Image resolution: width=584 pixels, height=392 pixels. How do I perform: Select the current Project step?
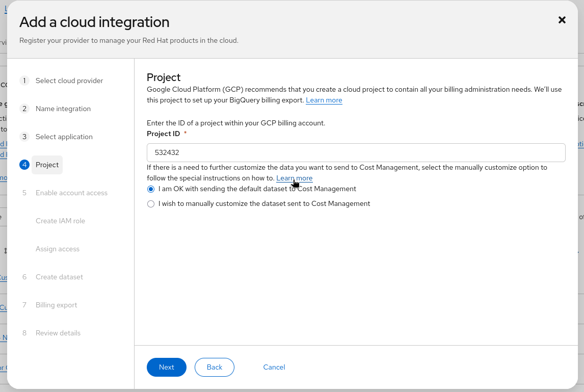(x=47, y=165)
